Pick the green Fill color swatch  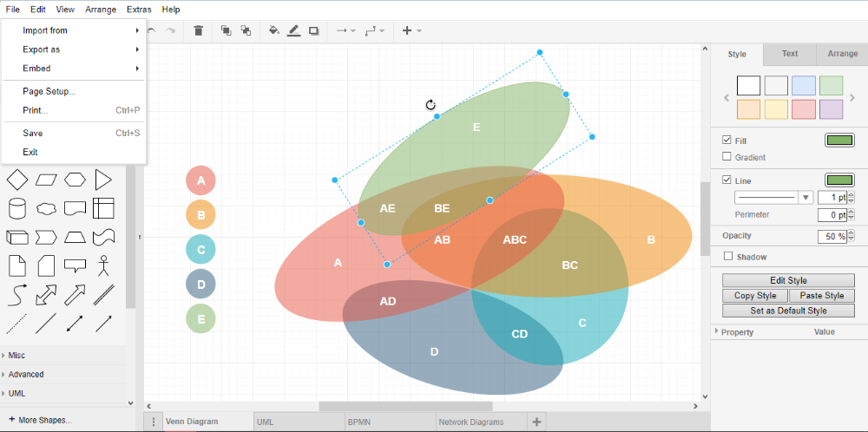(x=839, y=141)
